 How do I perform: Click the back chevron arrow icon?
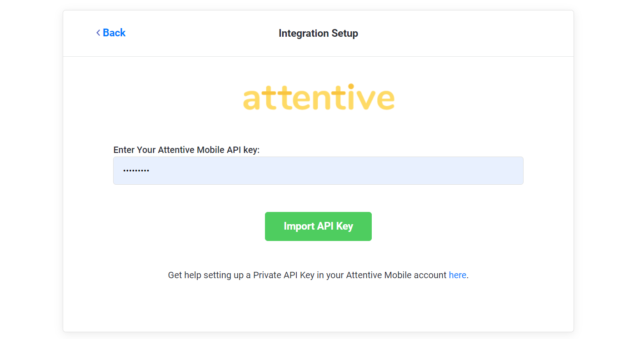(x=98, y=33)
